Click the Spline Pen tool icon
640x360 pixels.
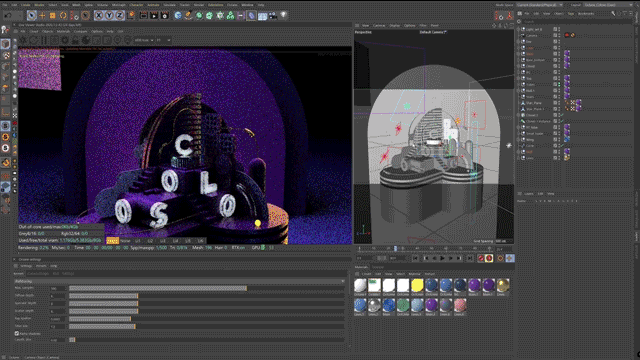click(188, 16)
